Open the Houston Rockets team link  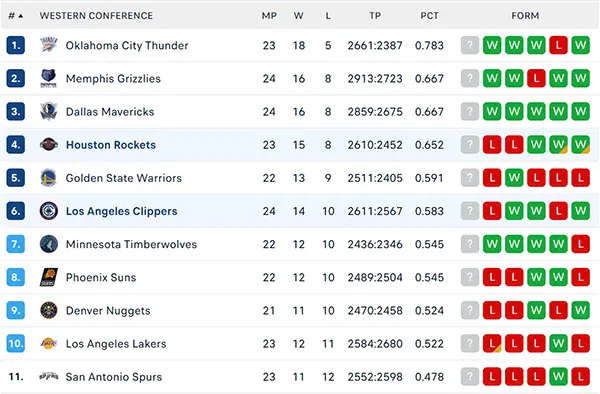[x=111, y=145]
